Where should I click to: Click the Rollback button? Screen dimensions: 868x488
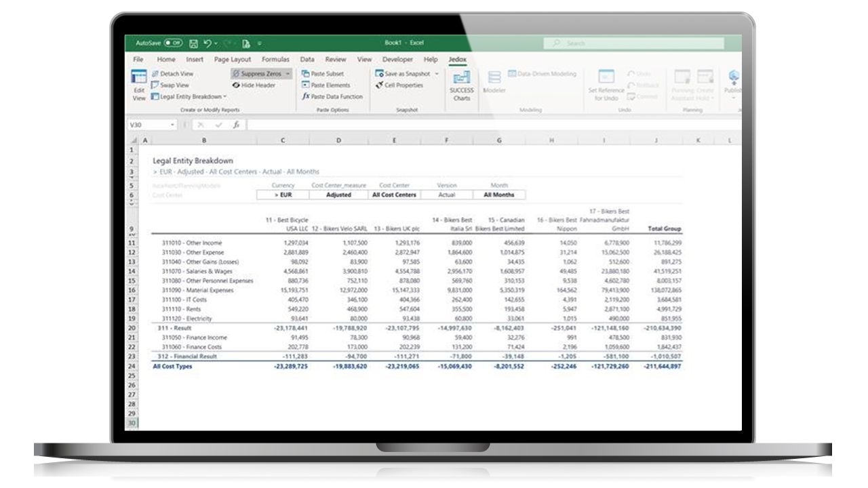click(644, 85)
